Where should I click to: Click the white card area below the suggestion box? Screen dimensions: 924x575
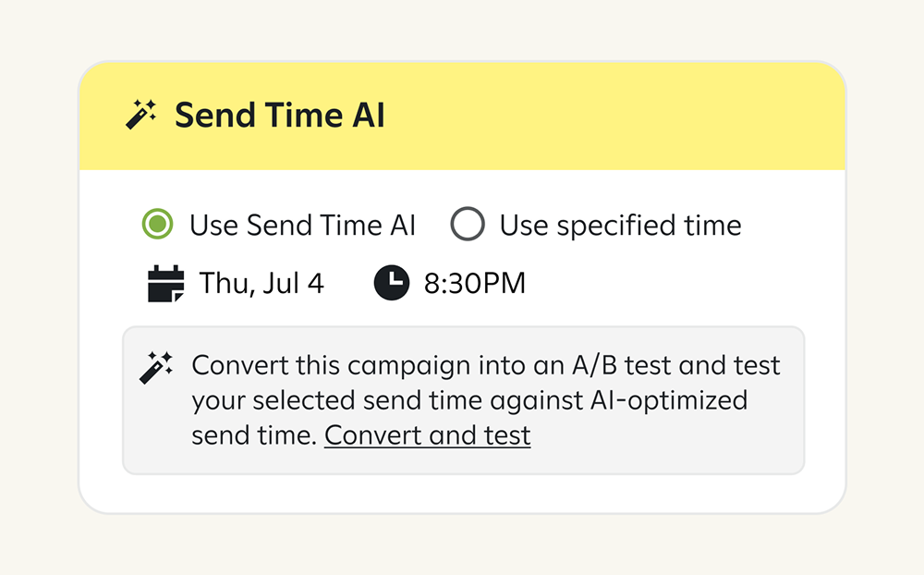[x=463, y=493]
